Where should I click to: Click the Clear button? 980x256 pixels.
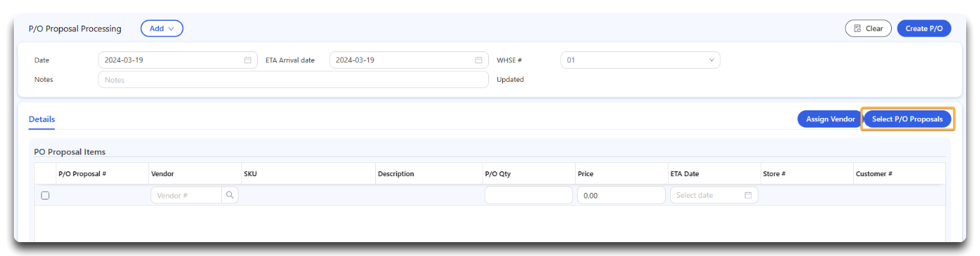(868, 28)
